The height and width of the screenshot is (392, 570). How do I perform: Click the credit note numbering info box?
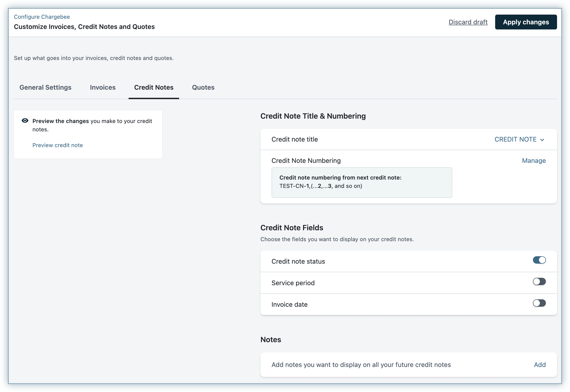(x=361, y=183)
